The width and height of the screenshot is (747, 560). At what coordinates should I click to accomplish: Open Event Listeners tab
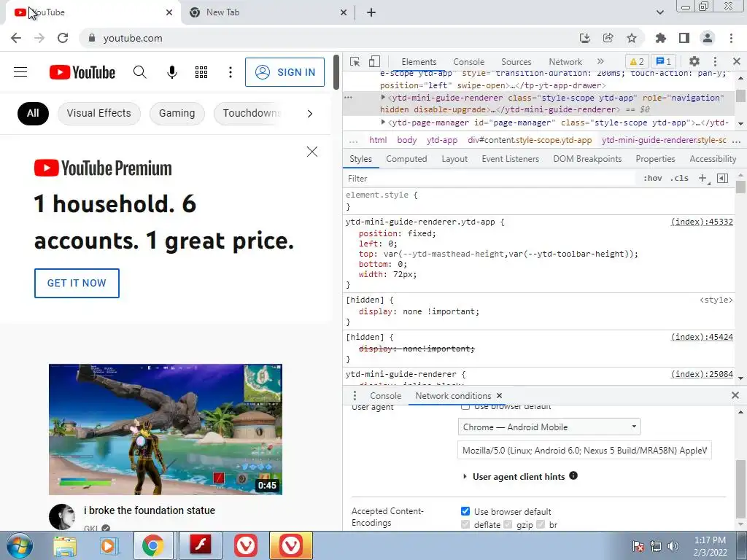(x=510, y=159)
